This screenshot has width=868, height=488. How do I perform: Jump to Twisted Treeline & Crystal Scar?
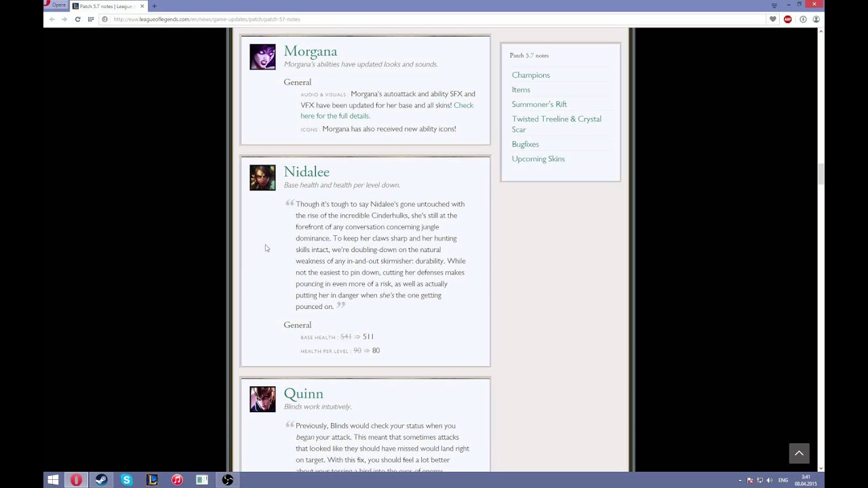[x=557, y=124]
